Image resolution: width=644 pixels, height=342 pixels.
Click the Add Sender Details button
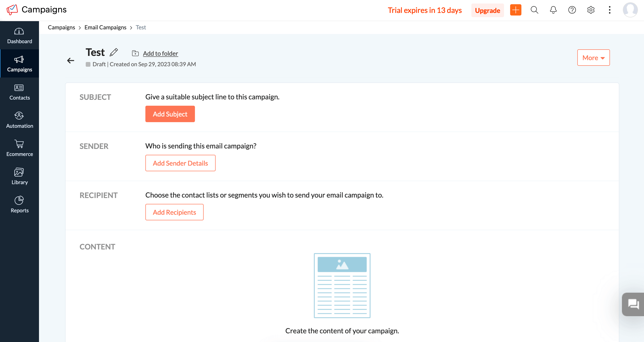point(180,163)
